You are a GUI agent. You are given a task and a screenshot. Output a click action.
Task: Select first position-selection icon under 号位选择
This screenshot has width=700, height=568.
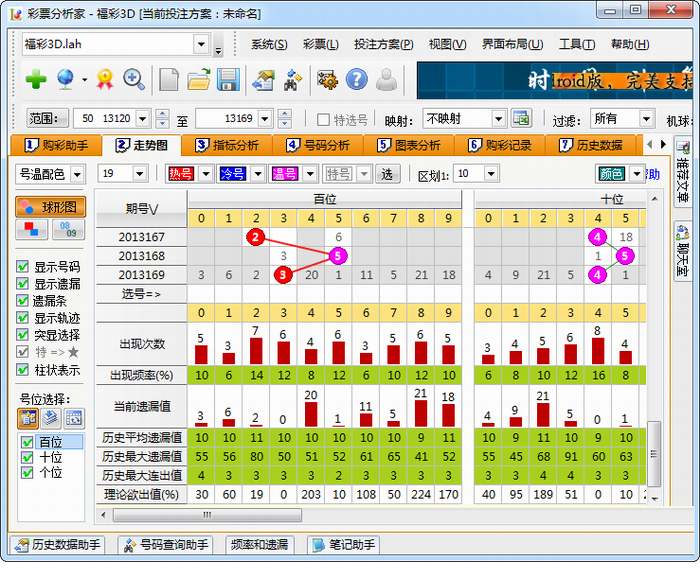pos(28,418)
